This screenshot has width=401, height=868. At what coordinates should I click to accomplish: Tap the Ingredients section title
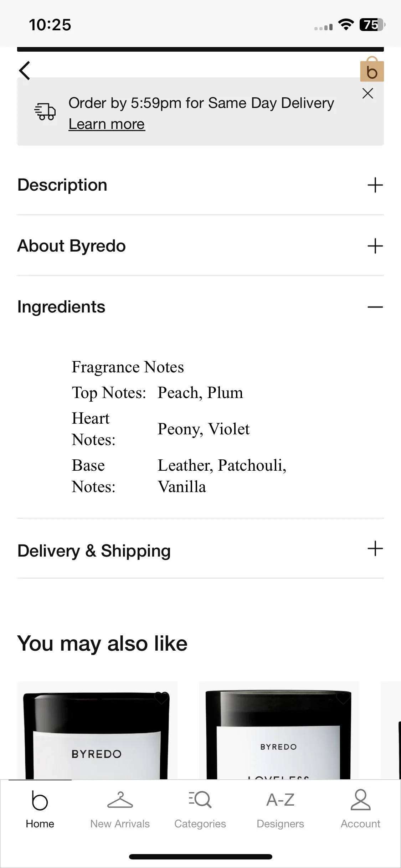click(61, 307)
